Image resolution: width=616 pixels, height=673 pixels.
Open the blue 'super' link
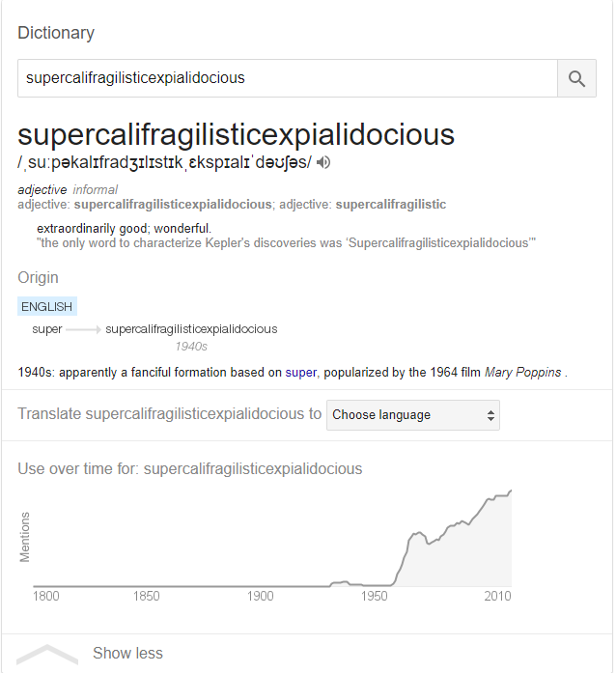tap(301, 373)
